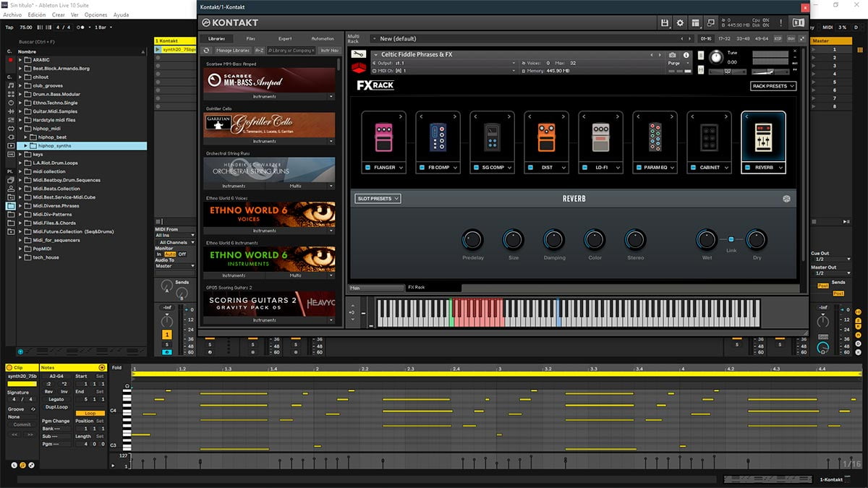Adjust the reverb Size knob

point(513,239)
